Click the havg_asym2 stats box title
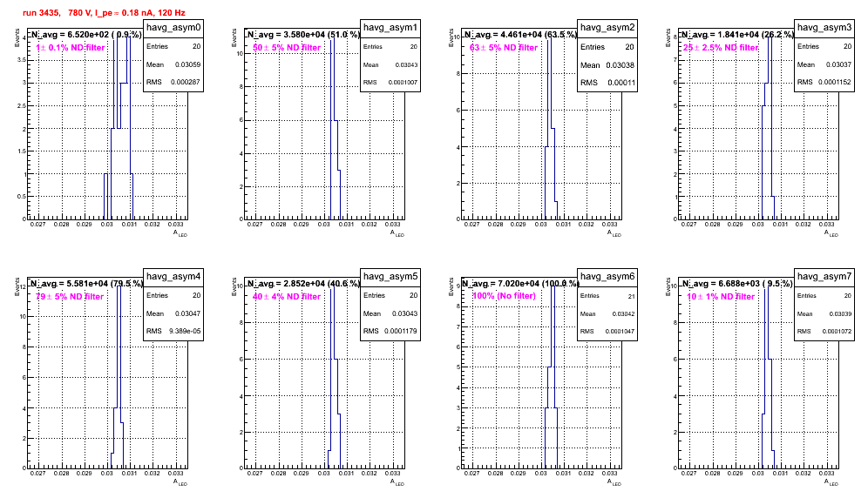Screen dimensions: 868x498 tap(607, 28)
